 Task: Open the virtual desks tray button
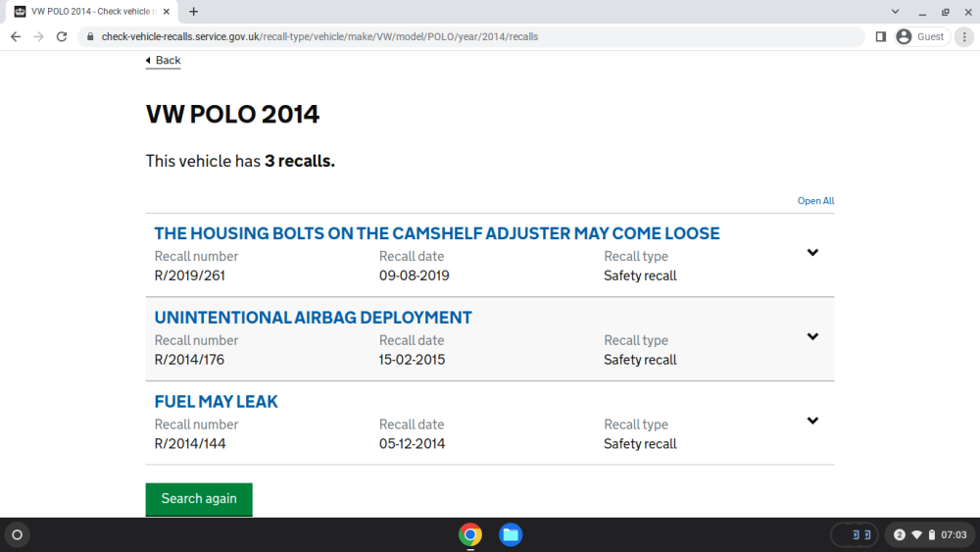[x=855, y=535]
